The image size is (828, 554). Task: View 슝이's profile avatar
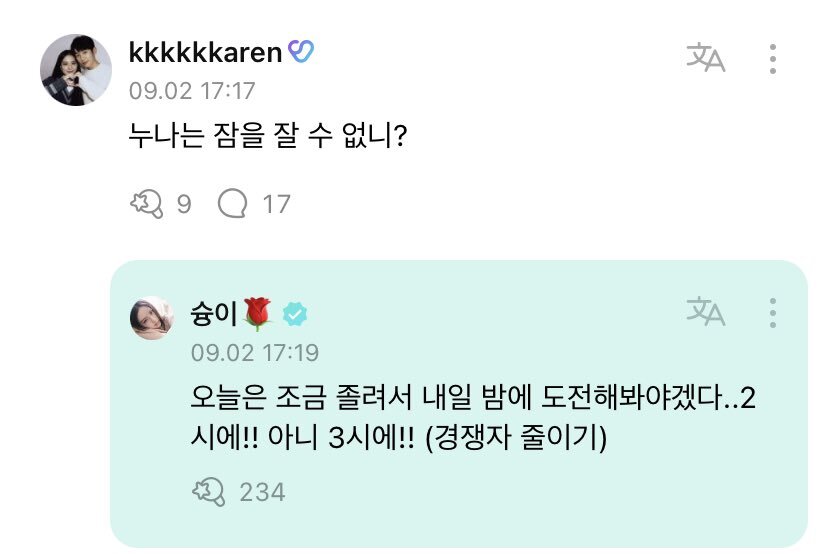(152, 317)
